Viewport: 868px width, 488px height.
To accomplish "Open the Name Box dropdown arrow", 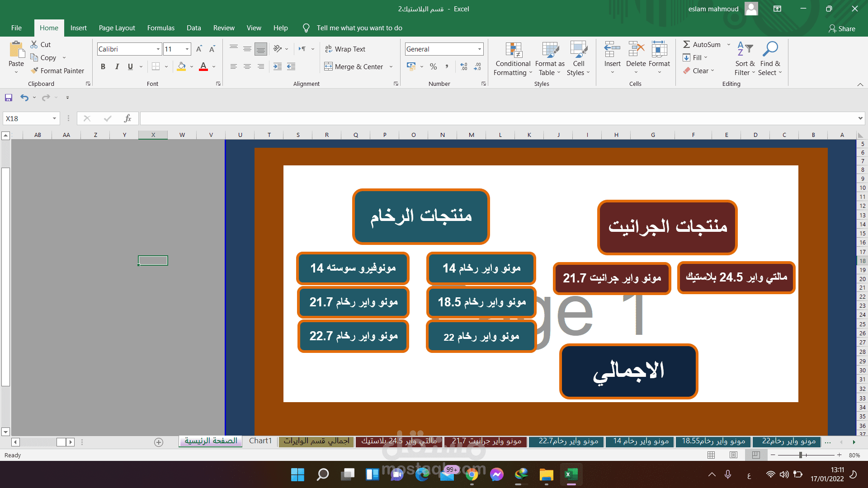I will pyautogui.click(x=54, y=118).
